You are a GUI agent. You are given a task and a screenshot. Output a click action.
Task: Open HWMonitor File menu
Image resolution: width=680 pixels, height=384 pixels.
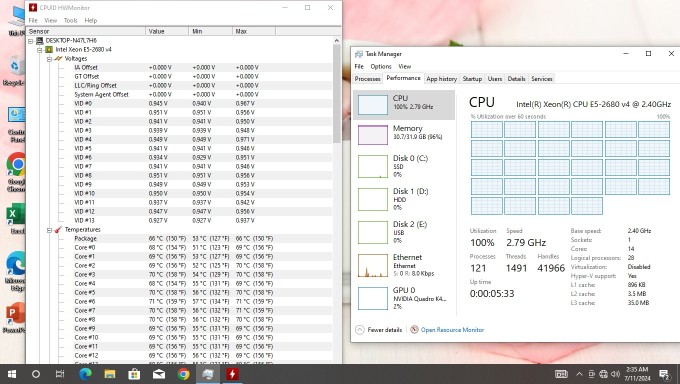coord(33,20)
